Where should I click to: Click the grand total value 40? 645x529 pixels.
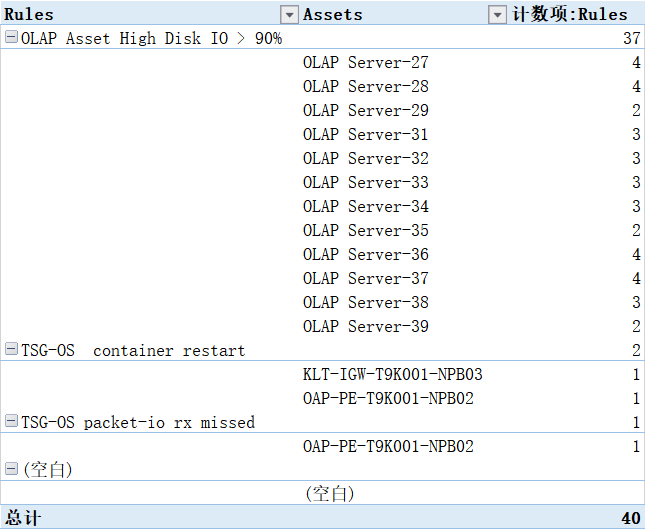tap(630, 518)
